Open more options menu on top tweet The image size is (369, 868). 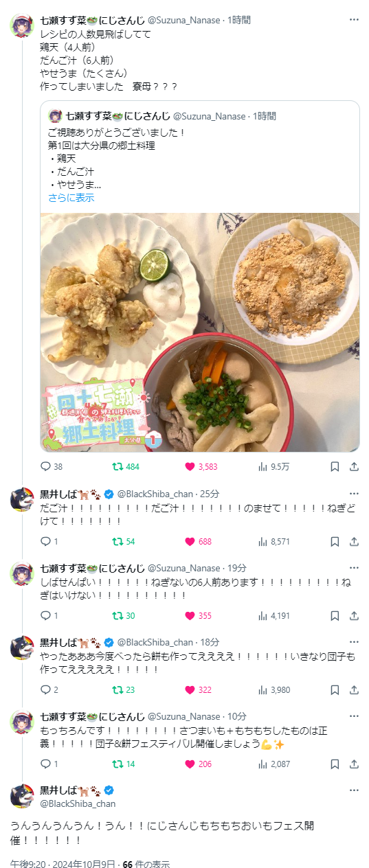354,19
